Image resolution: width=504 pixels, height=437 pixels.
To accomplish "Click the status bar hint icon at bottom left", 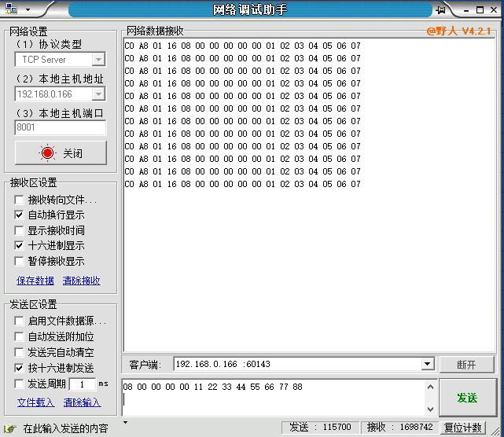I will [x=10, y=429].
